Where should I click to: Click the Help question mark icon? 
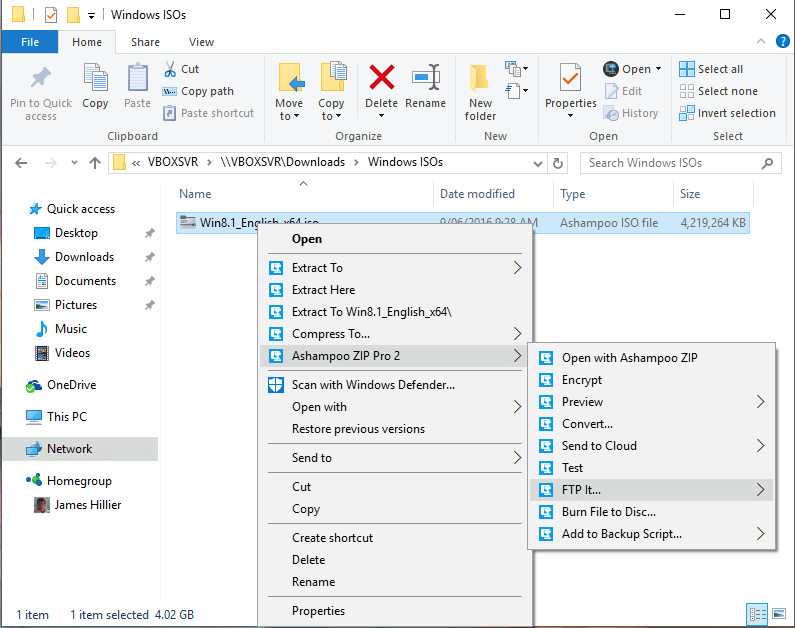(782, 41)
